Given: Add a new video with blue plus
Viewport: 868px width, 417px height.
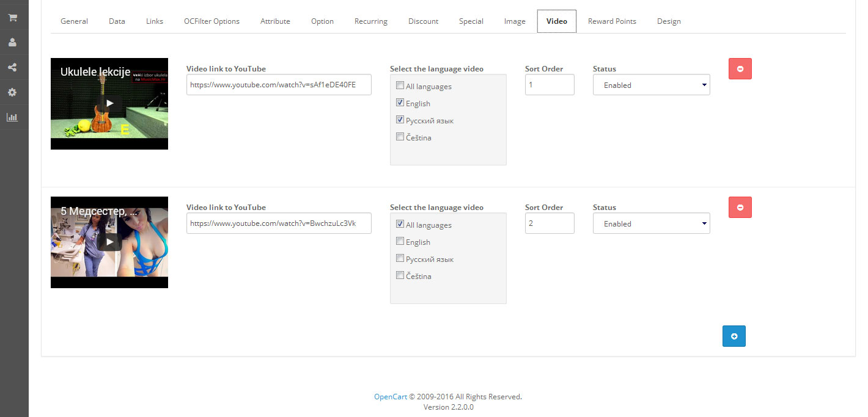Looking at the screenshot, I should coord(734,336).
